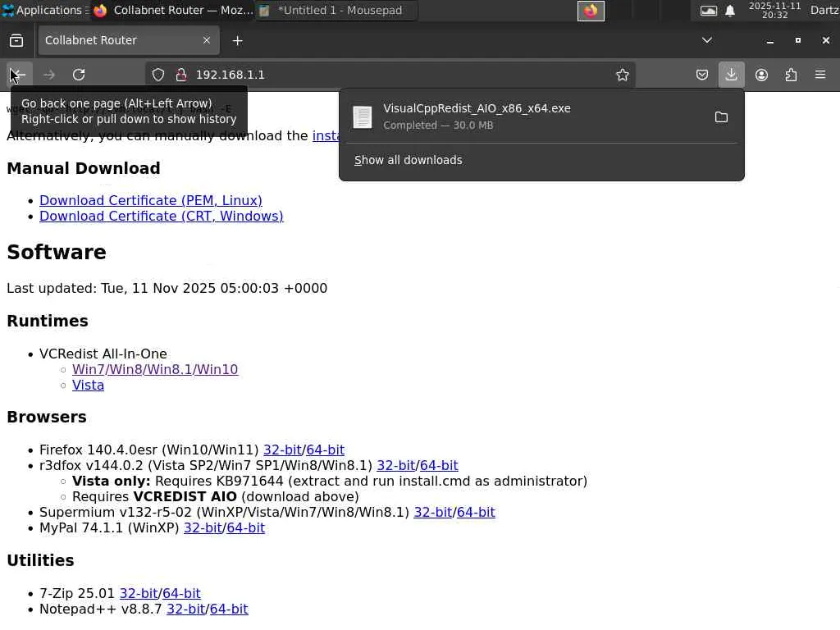Click the Software heading

tap(57, 253)
